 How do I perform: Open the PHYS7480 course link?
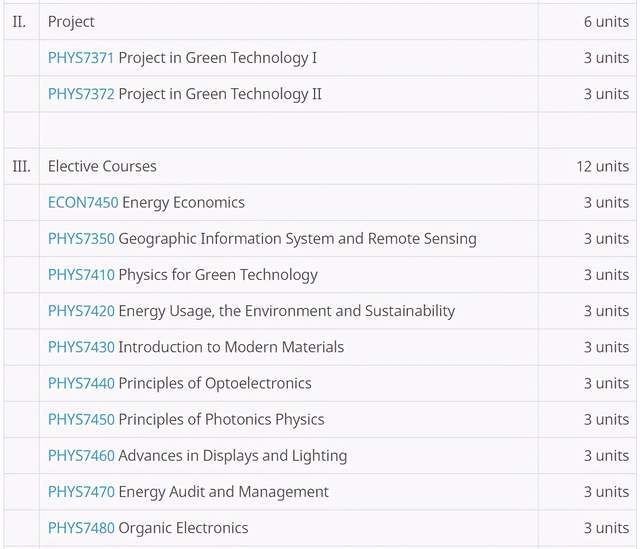tap(81, 528)
